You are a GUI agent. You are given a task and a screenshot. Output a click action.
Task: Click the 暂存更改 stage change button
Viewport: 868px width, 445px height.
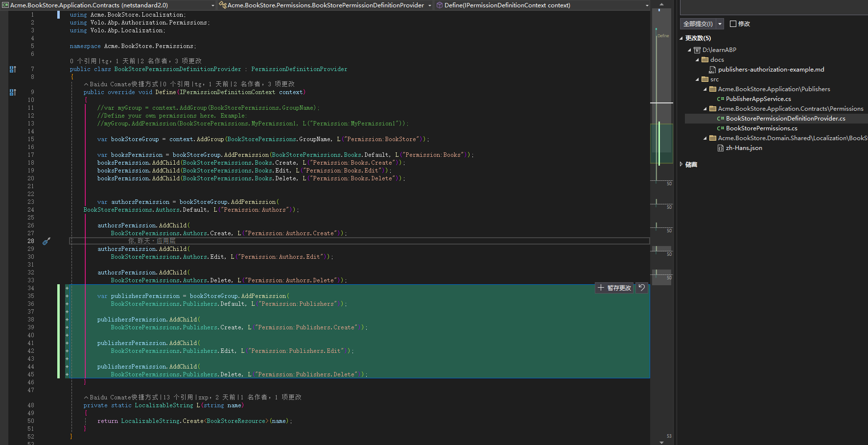[614, 288]
